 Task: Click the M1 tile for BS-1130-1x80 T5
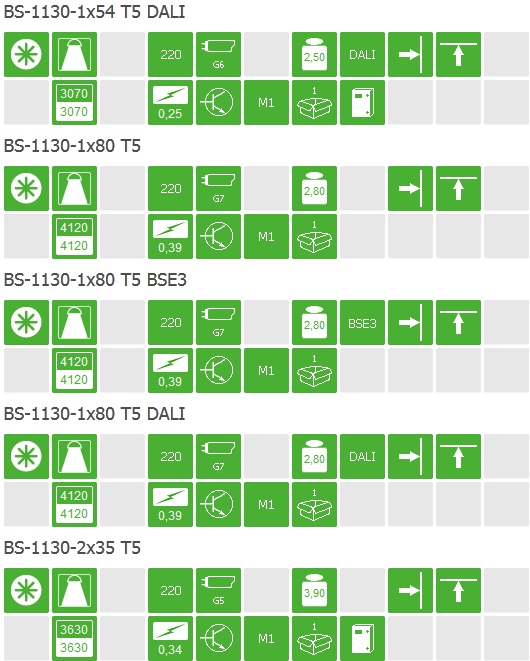click(x=266, y=236)
